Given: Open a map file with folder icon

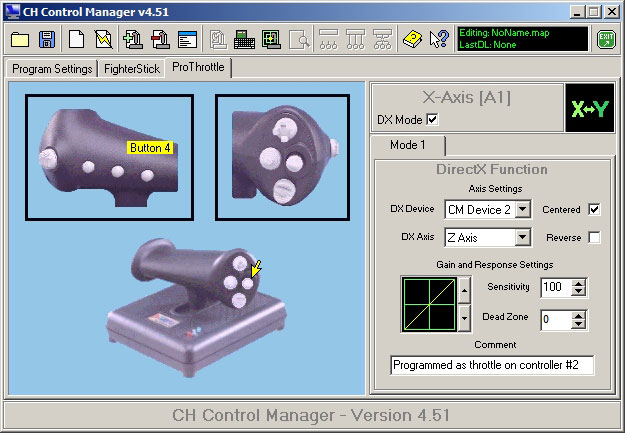Looking at the screenshot, I should pos(20,39).
